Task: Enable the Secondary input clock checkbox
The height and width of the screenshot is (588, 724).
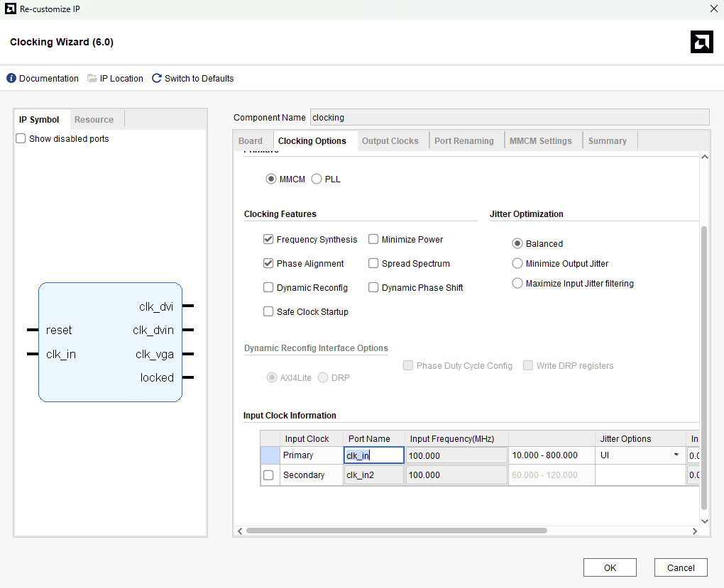Action: pos(268,475)
